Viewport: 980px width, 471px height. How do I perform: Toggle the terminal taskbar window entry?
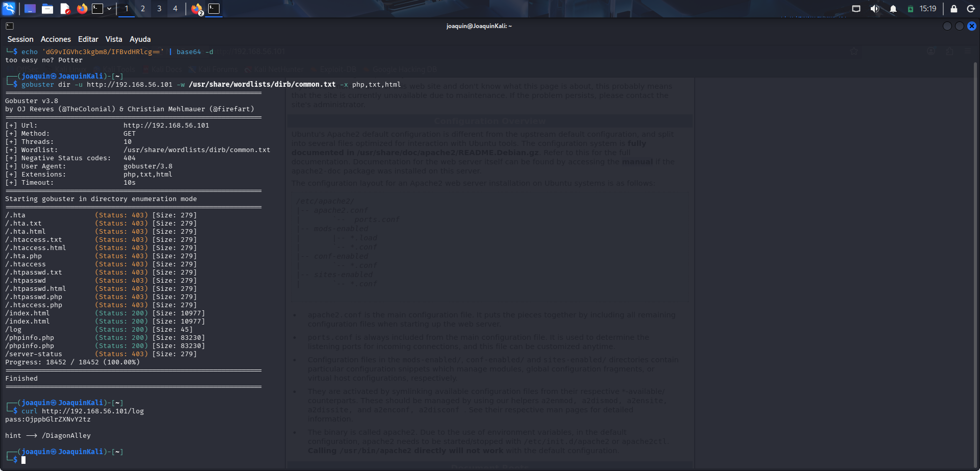click(x=214, y=9)
